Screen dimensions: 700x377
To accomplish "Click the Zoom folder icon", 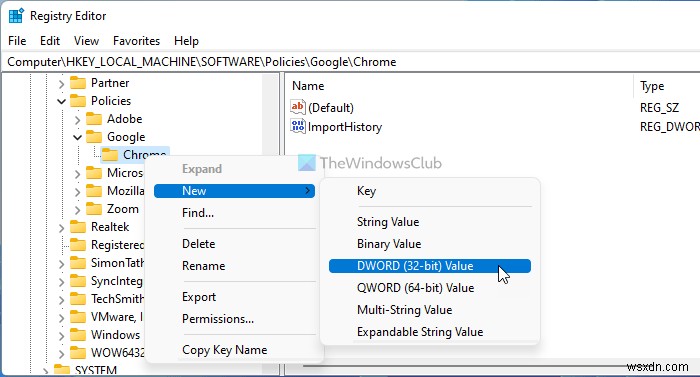I will click(94, 209).
